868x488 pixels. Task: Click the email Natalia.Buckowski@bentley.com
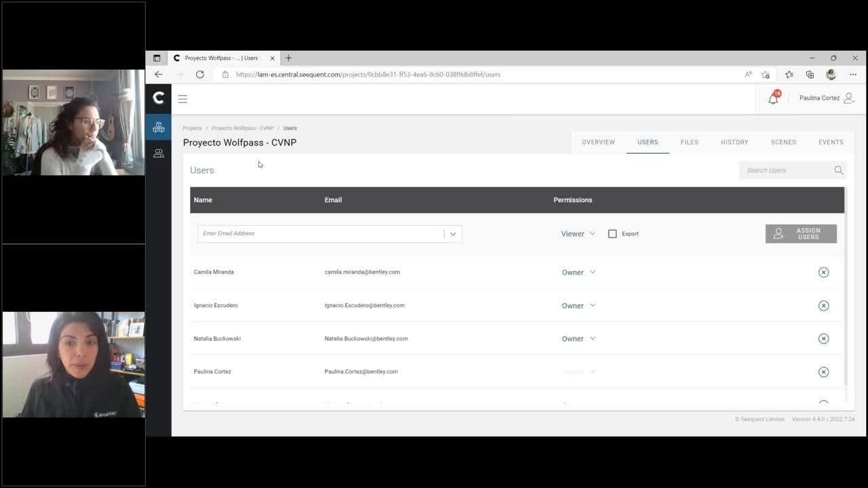tap(366, 339)
